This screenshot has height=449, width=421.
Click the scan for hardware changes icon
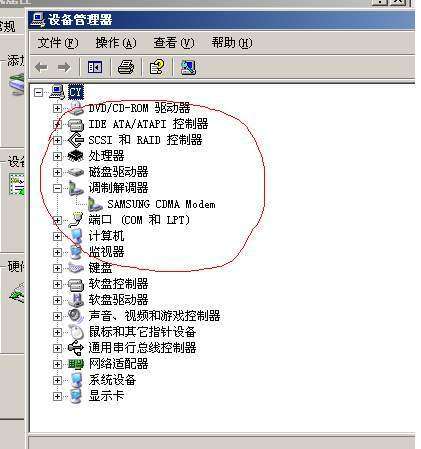pos(188,68)
